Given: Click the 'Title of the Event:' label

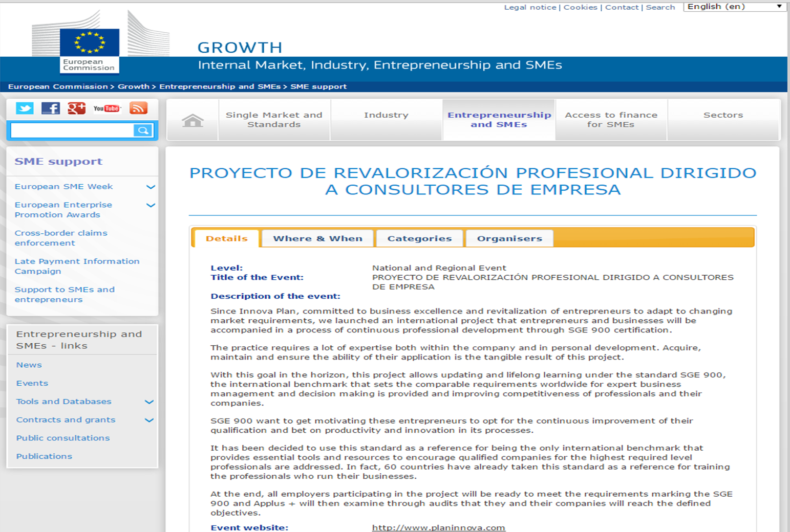Looking at the screenshot, I should tap(257, 277).
